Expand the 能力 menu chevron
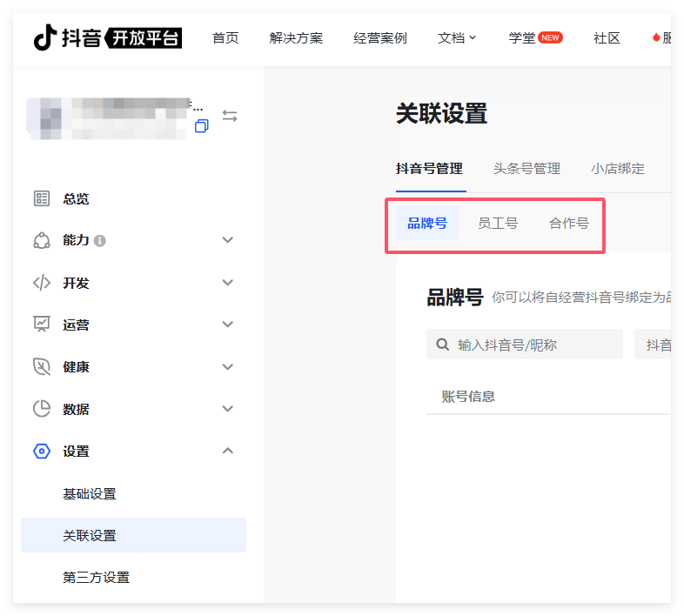 [x=228, y=240]
